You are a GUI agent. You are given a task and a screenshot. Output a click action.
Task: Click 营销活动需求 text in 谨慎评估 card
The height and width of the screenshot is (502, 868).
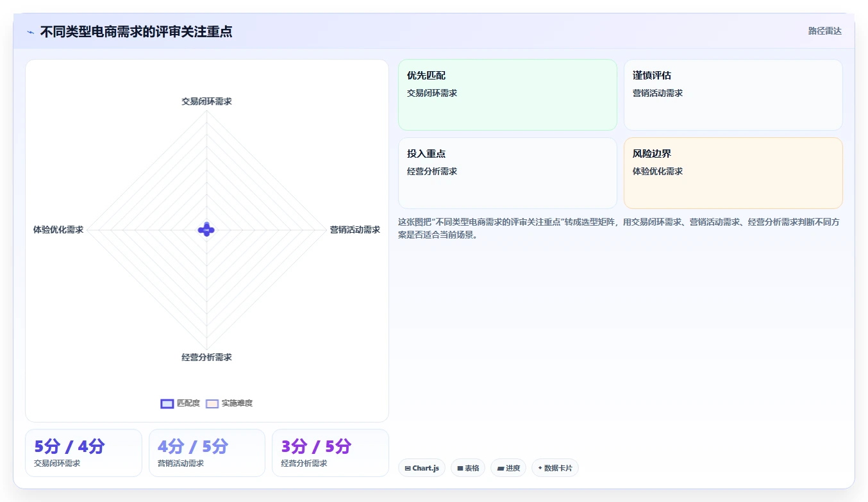point(658,93)
